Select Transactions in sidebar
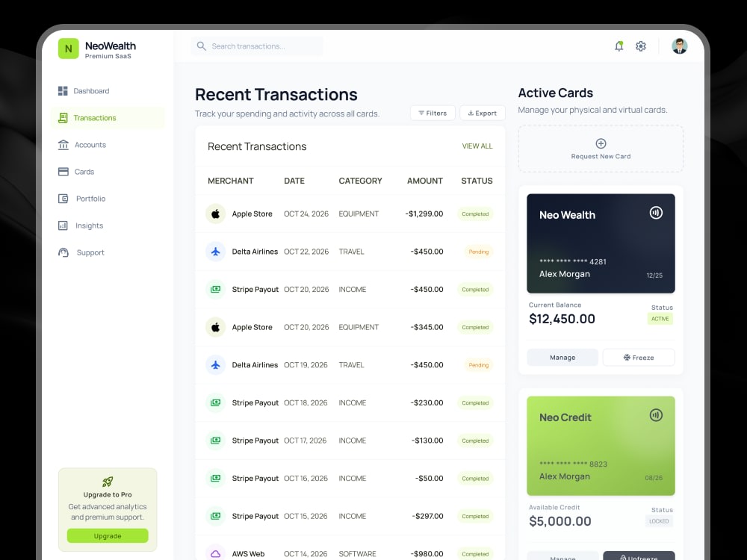This screenshot has height=560, width=747. click(x=108, y=118)
